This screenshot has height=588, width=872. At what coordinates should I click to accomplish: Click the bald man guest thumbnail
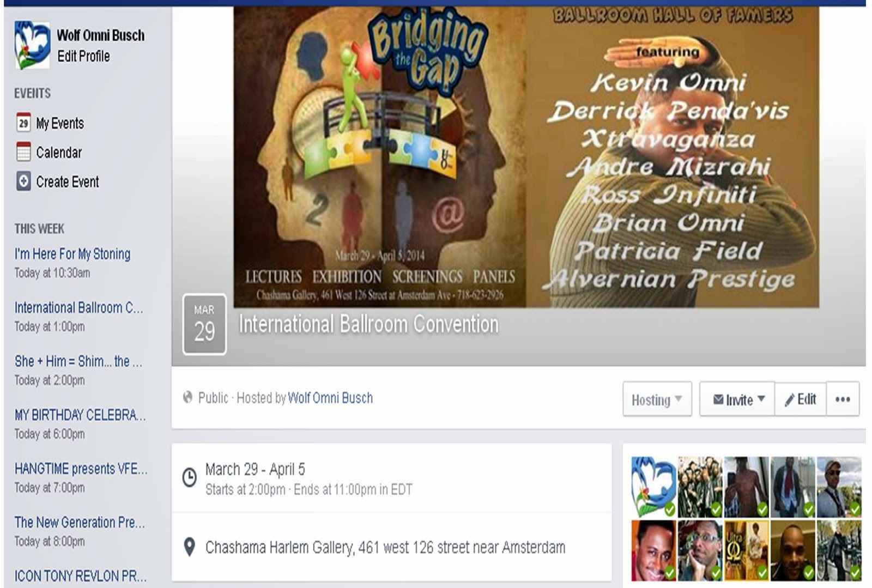(792, 550)
